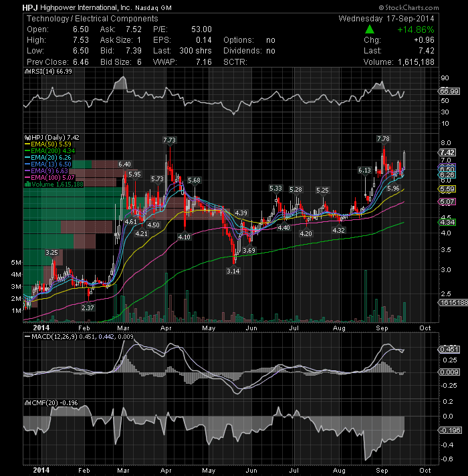Click the header Volume 1,615,188 value
The image size is (468, 476).
tap(416, 62)
